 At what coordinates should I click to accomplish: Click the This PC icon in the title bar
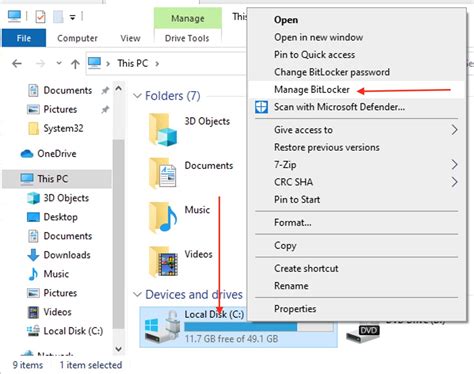(x=15, y=16)
